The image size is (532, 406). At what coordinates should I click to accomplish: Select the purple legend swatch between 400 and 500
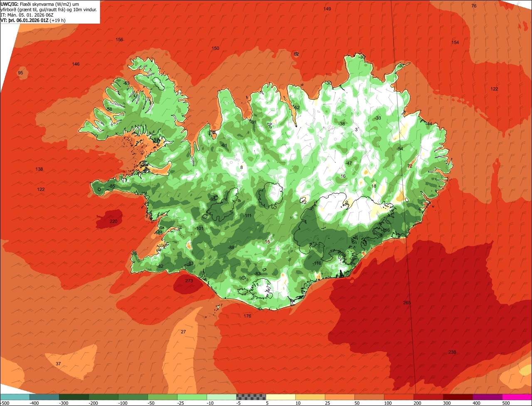488,397
